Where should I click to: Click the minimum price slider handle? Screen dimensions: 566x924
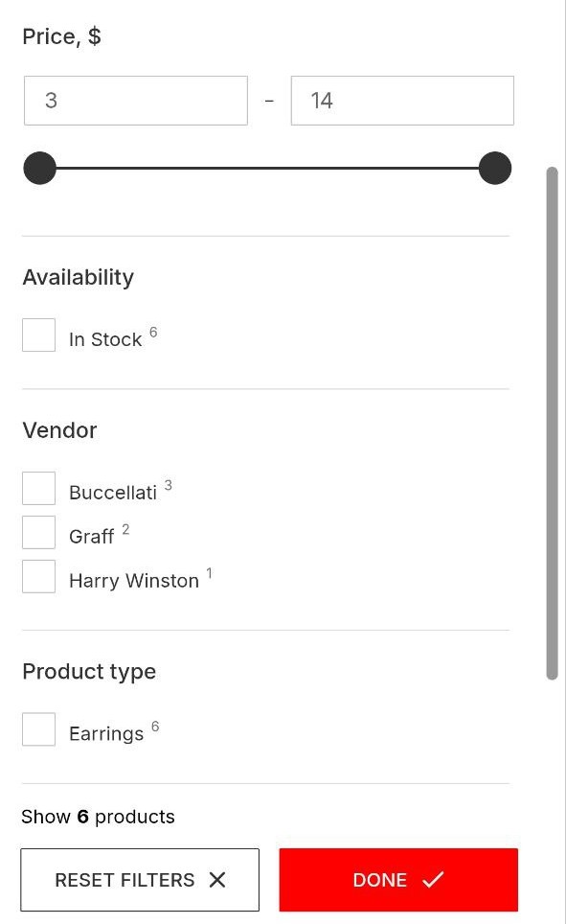(39, 168)
